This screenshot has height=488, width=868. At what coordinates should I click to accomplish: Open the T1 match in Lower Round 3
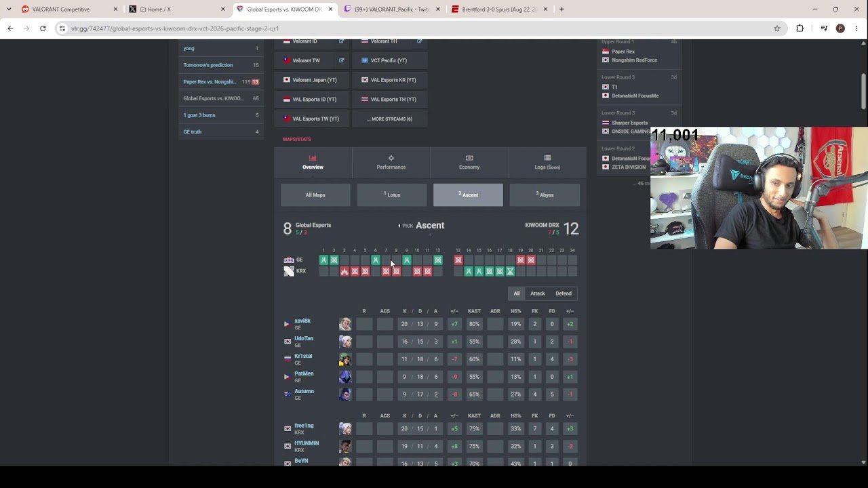pos(614,87)
